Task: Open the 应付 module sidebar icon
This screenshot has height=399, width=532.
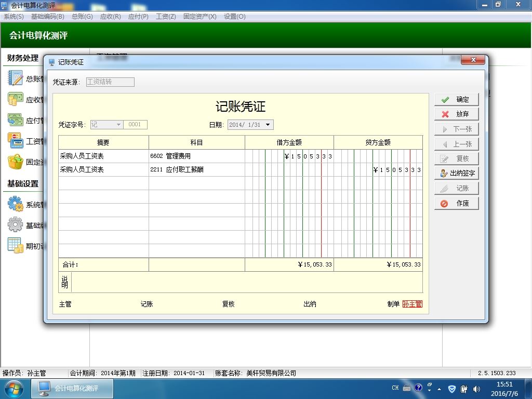Action: tap(16, 120)
